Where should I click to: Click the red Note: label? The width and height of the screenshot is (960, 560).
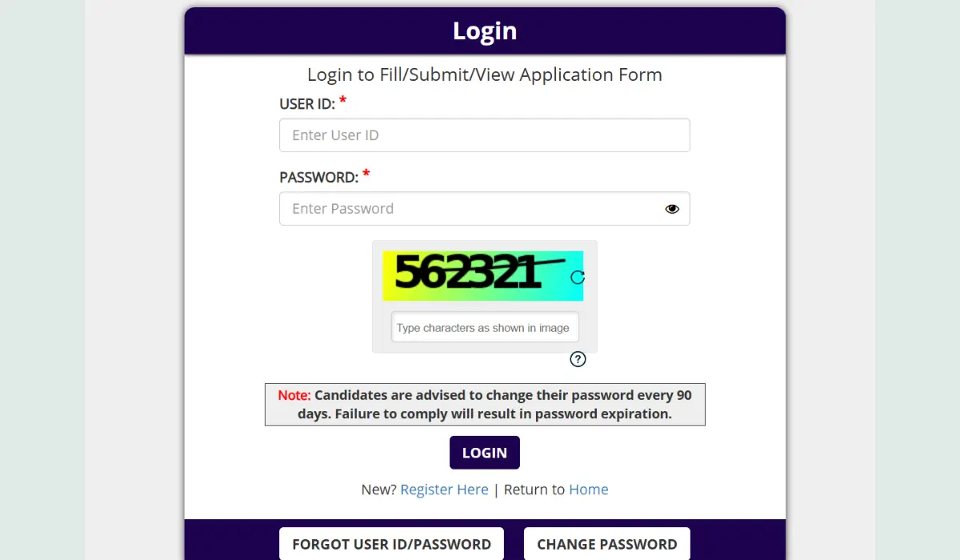point(294,395)
